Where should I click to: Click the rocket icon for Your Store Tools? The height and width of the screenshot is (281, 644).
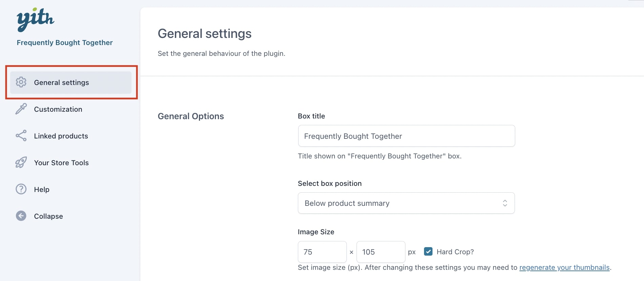(x=21, y=163)
